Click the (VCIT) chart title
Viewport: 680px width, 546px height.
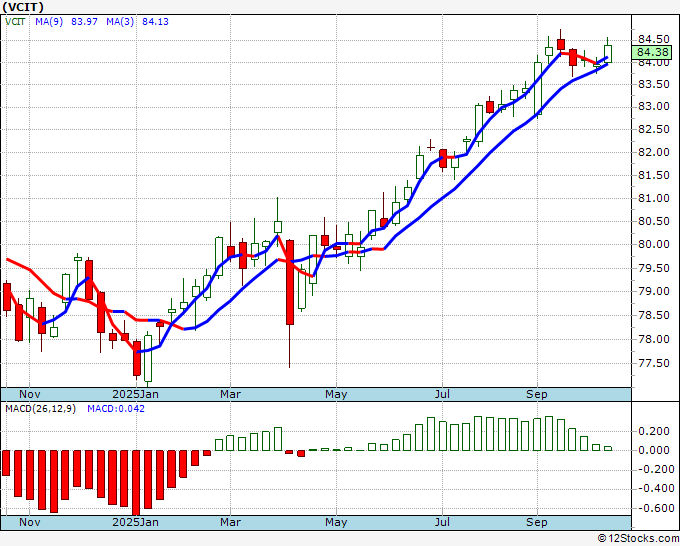[23, 7]
